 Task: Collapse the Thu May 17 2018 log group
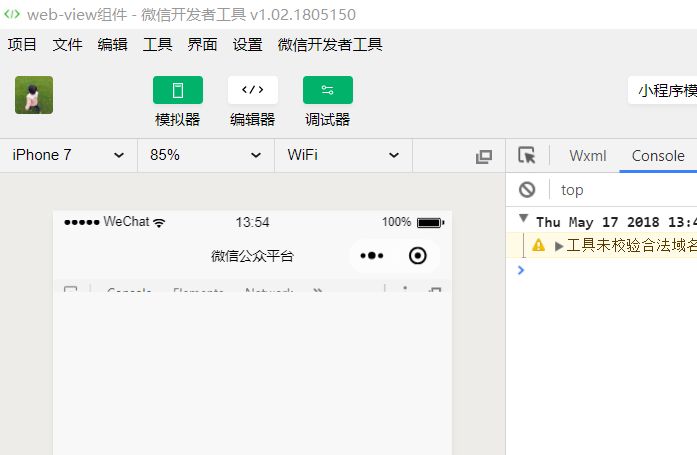524,218
